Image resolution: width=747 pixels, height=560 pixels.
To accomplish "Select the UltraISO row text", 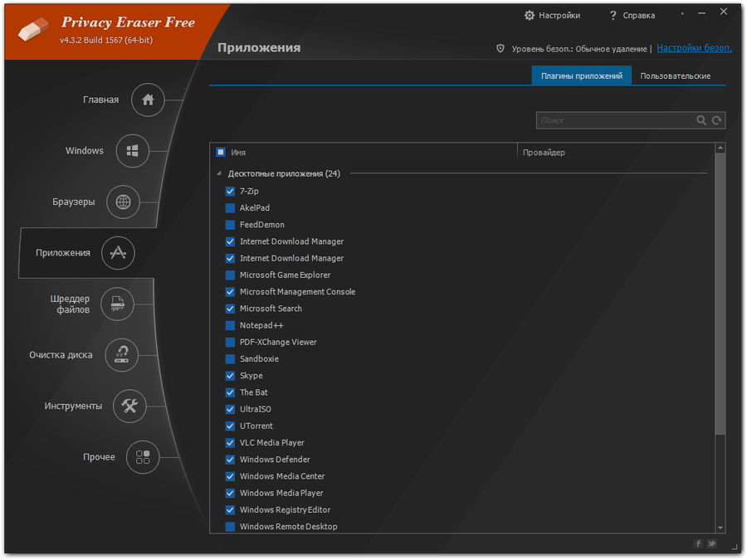I will tap(256, 409).
